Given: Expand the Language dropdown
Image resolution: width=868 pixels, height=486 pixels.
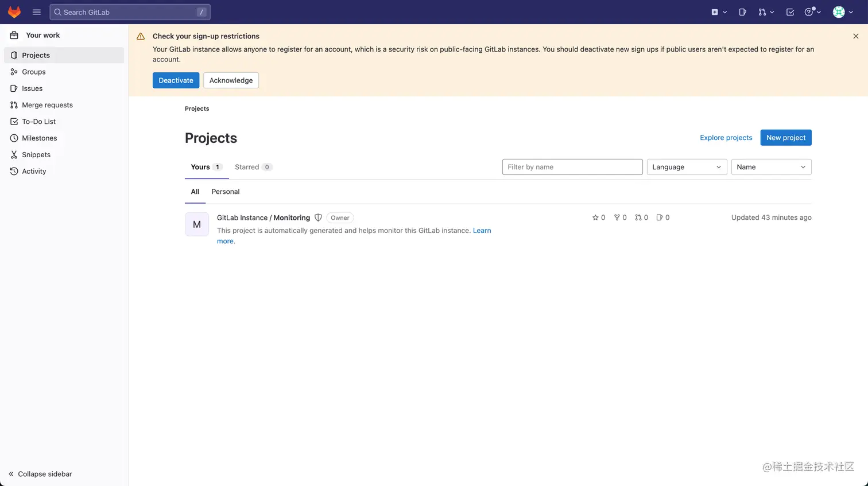Looking at the screenshot, I should click(687, 167).
